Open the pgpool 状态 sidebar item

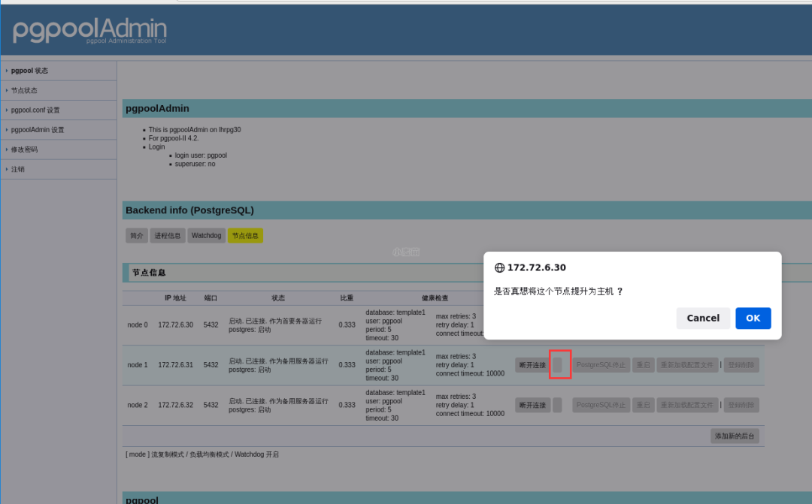pos(29,71)
